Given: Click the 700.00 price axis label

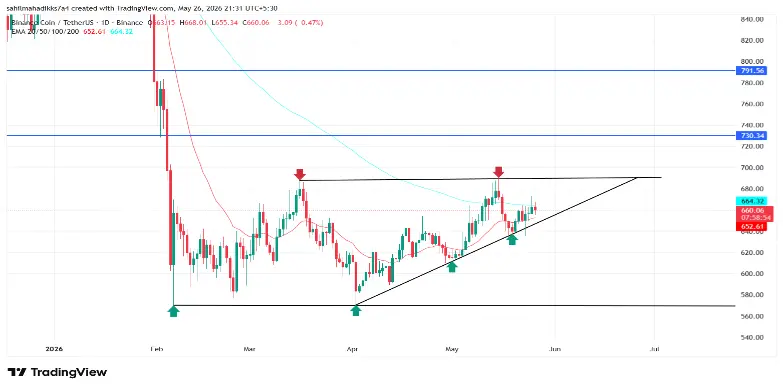Looking at the screenshot, I should [753, 167].
